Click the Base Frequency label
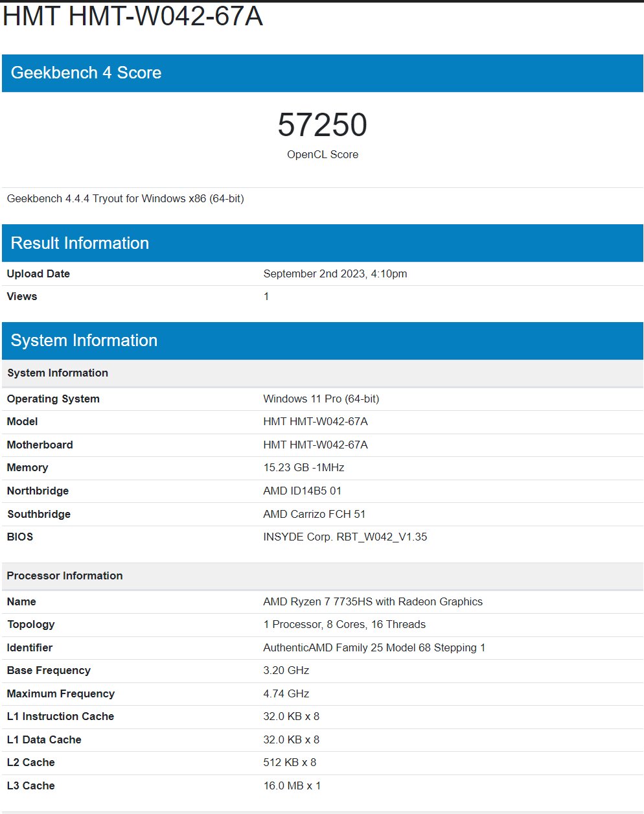Screen dimensions: 644x814 coord(49,670)
